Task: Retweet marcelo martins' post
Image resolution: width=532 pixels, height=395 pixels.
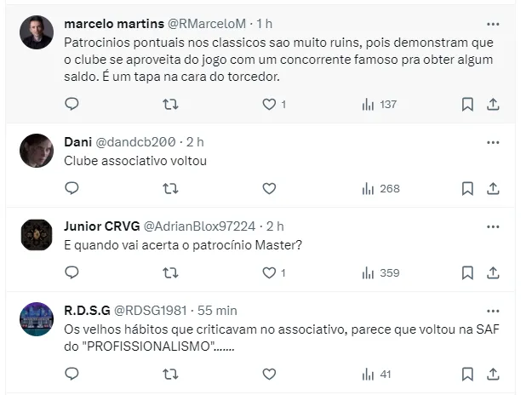Action: pos(170,104)
